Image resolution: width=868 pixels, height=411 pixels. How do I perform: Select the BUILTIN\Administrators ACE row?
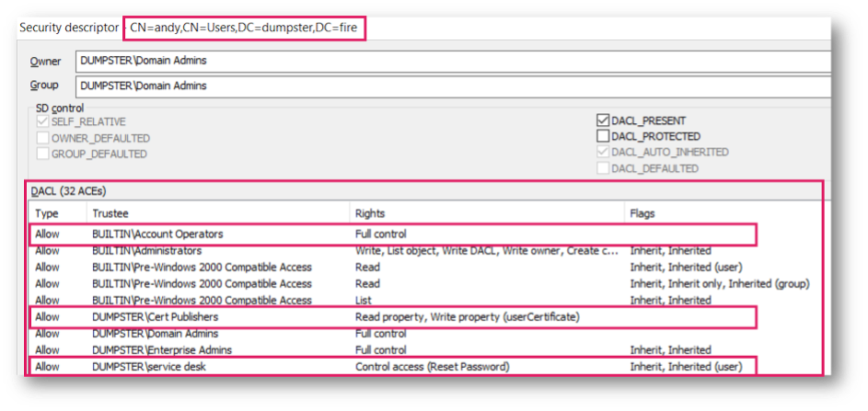click(x=425, y=251)
